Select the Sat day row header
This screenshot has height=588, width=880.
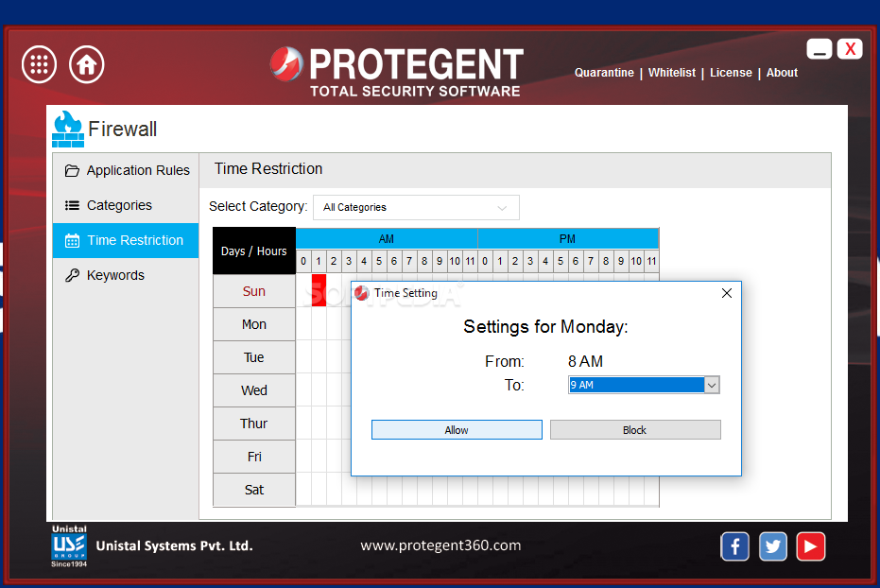coord(254,490)
